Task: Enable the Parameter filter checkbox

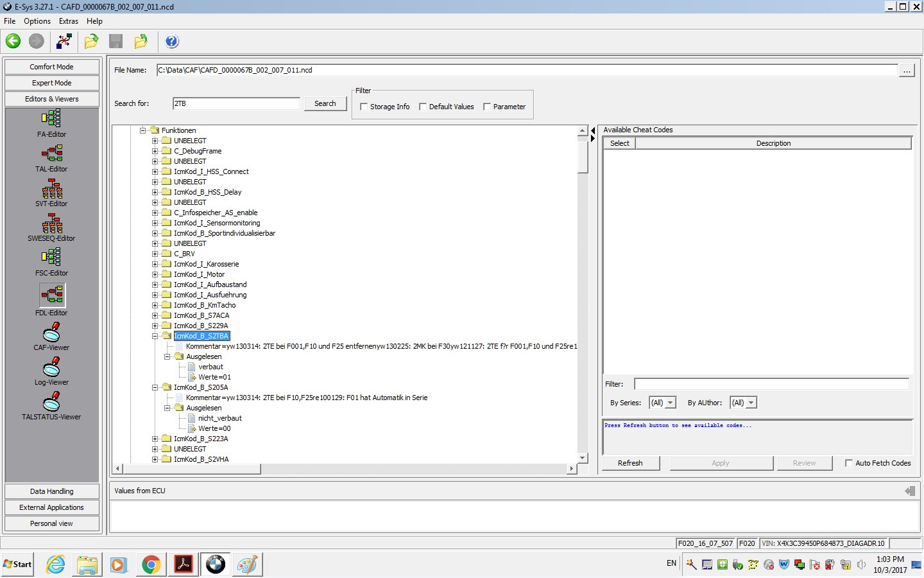Action: [487, 107]
